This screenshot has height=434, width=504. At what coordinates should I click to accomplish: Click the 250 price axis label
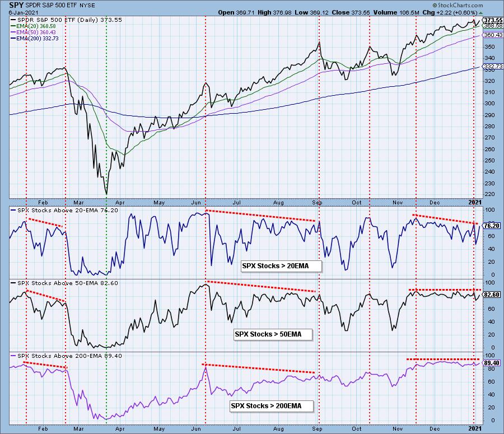(490, 160)
